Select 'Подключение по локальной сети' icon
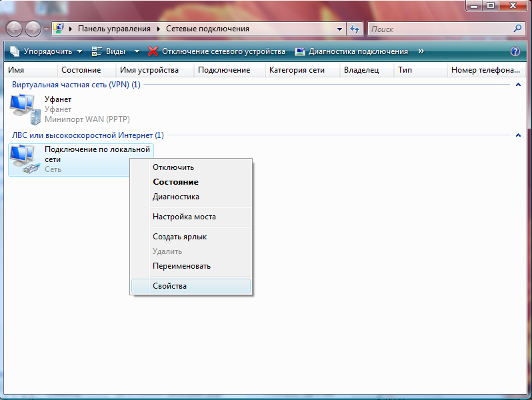 coord(25,159)
